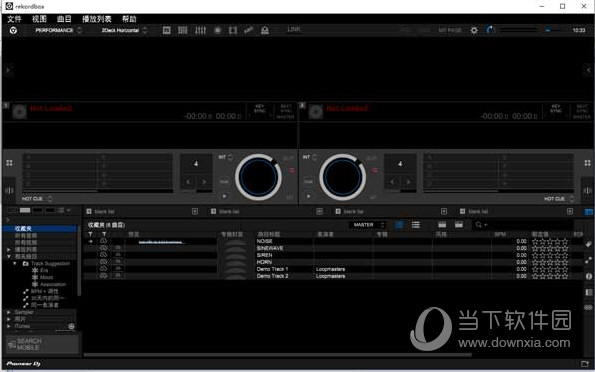Select the SINEWAVE track row
The image size is (595, 372).
click(x=333, y=248)
